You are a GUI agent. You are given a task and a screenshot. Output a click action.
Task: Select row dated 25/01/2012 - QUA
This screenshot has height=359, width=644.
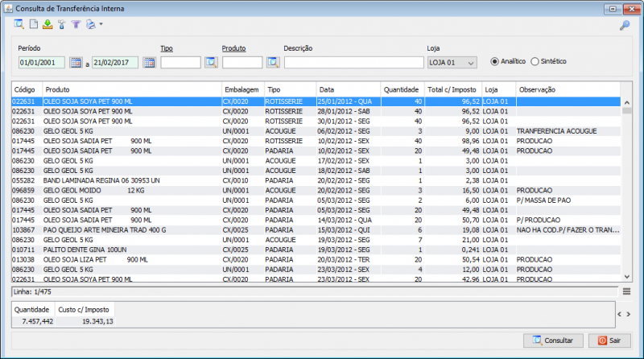click(x=316, y=101)
